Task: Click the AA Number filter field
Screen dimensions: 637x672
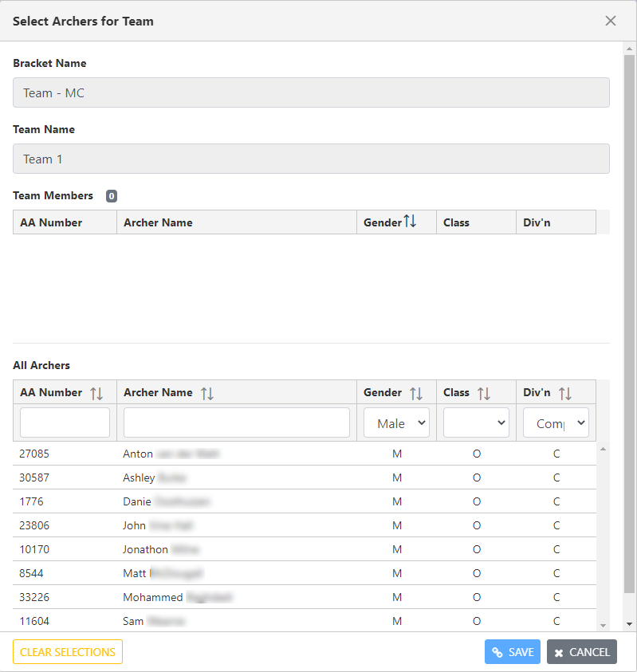Action: tap(65, 422)
